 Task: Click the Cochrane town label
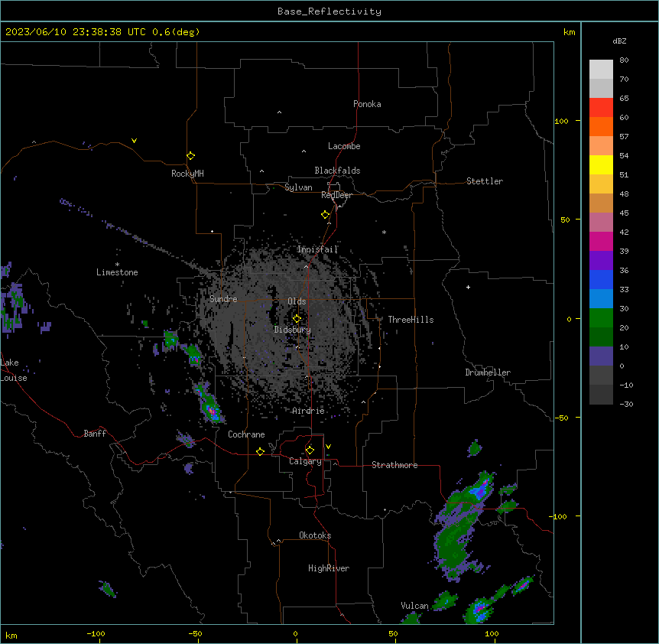coord(246,434)
